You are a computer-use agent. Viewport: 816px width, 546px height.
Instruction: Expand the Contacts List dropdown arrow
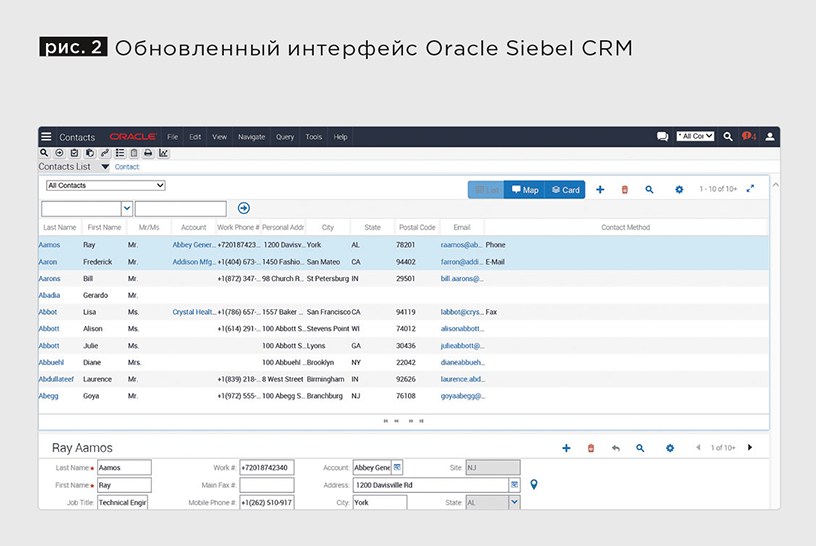(x=105, y=167)
